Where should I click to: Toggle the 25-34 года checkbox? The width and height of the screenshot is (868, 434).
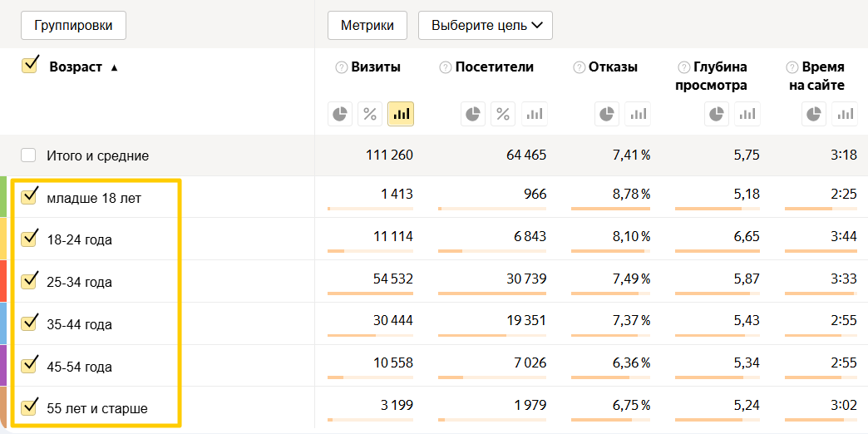tap(30, 281)
